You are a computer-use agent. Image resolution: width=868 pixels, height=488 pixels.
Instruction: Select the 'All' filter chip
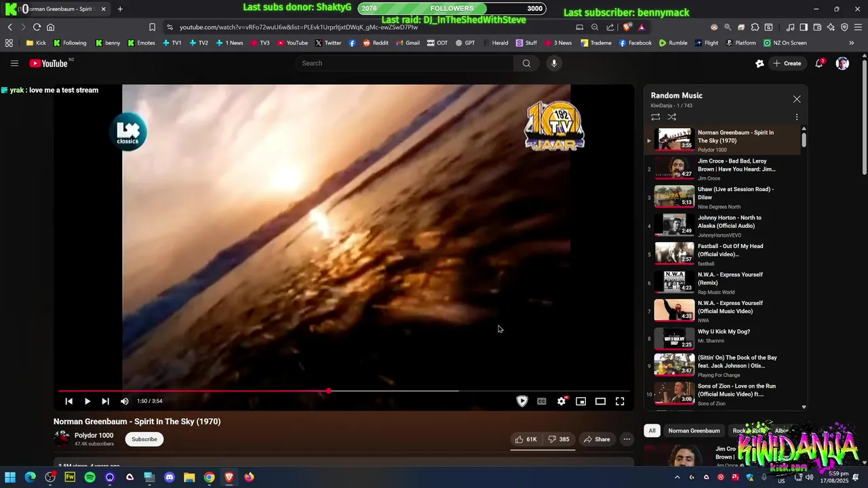[x=652, y=430]
